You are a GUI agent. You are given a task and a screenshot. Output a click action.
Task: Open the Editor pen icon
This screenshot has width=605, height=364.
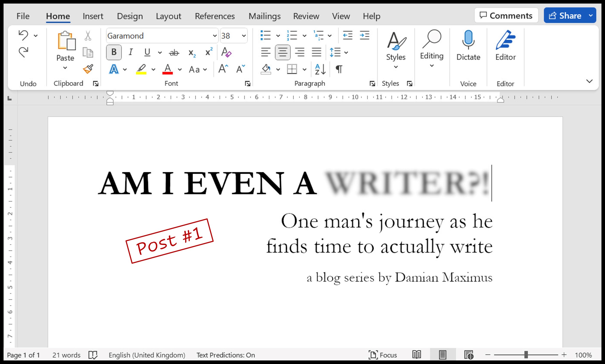[505, 40]
